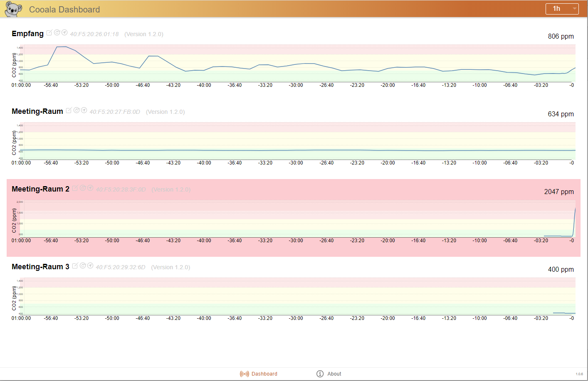The width and height of the screenshot is (588, 381).
Task: Click the Cooala Dashboard title
Action: (x=64, y=10)
